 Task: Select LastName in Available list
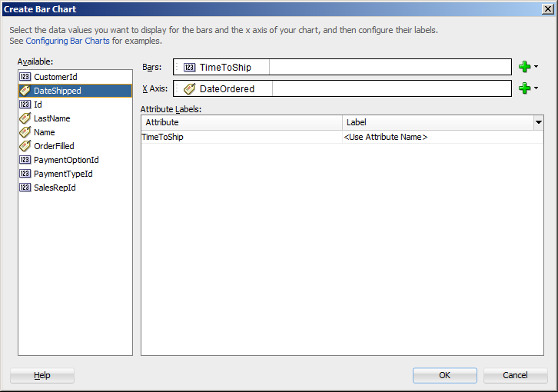pos(75,118)
